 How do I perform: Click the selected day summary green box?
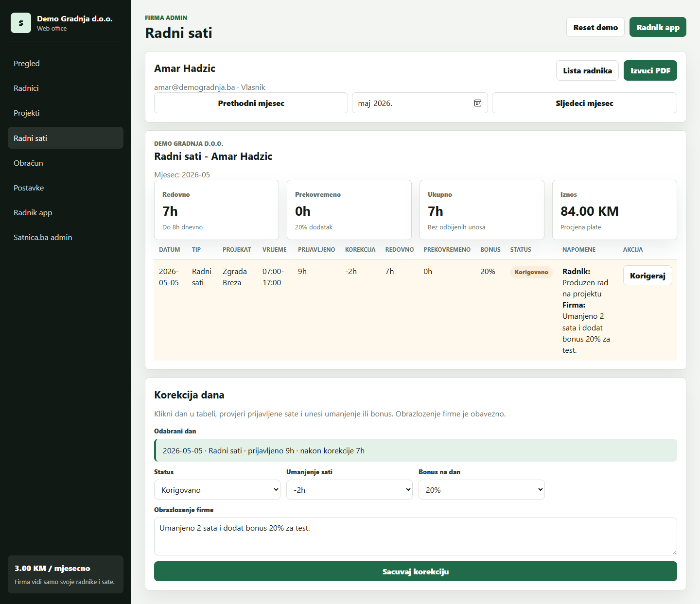click(416, 450)
